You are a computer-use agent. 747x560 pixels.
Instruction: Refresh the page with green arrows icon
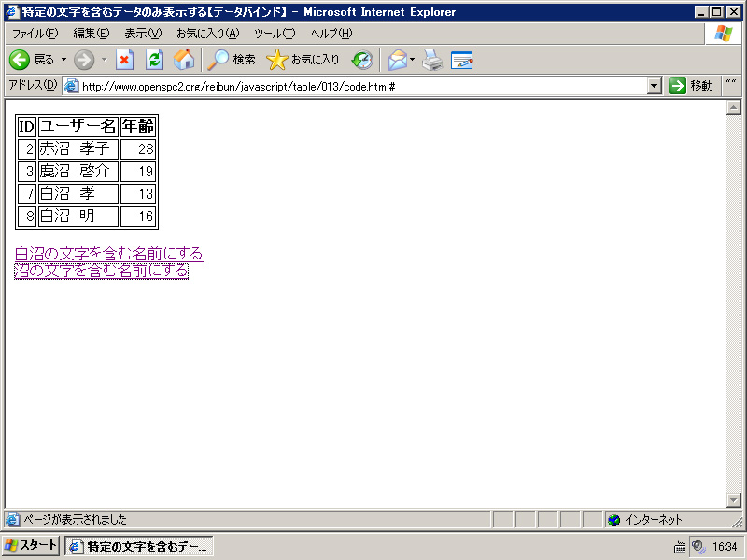click(x=154, y=60)
